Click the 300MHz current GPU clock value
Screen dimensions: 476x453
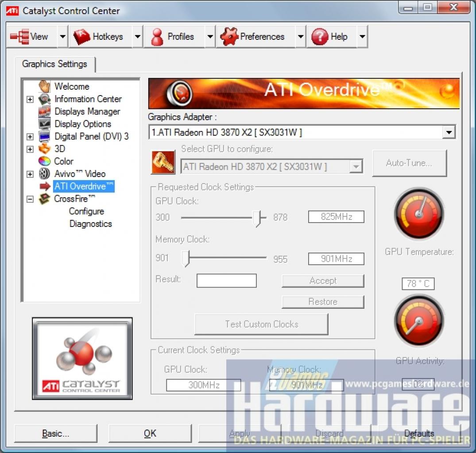click(x=203, y=385)
